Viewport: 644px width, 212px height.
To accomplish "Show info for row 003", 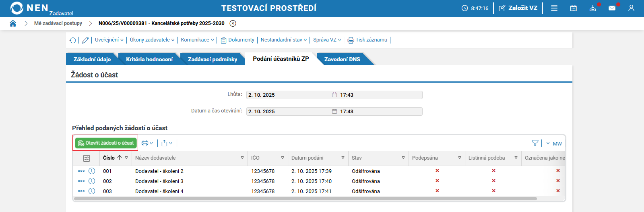I will pyautogui.click(x=92, y=191).
